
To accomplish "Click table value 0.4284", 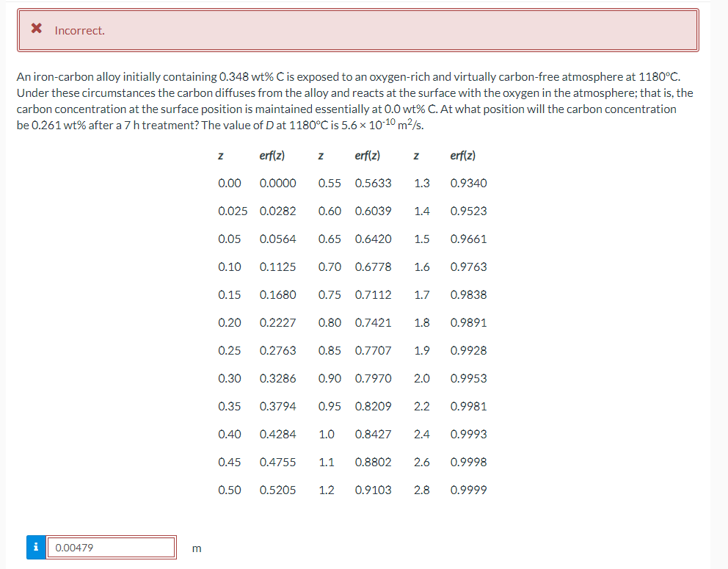I will (x=277, y=434).
